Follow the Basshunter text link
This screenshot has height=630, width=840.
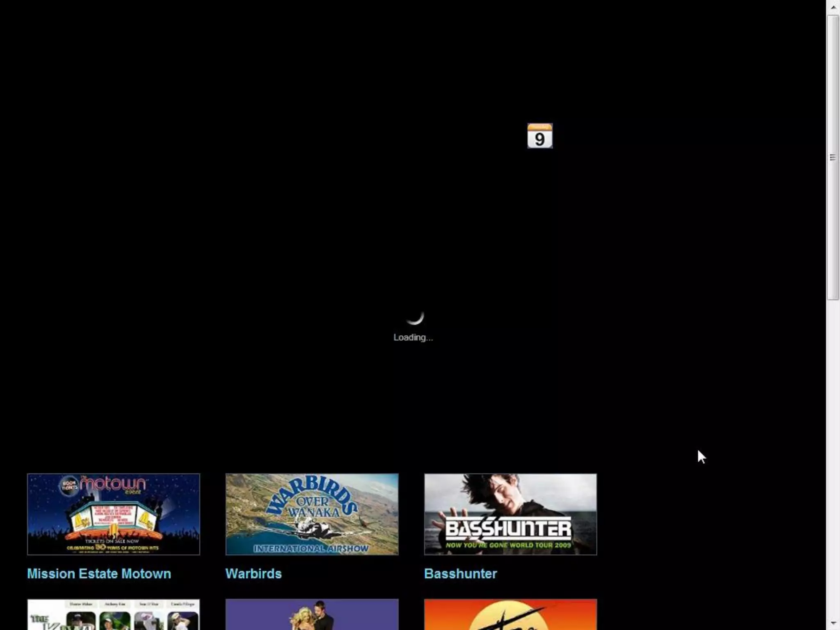(x=460, y=573)
